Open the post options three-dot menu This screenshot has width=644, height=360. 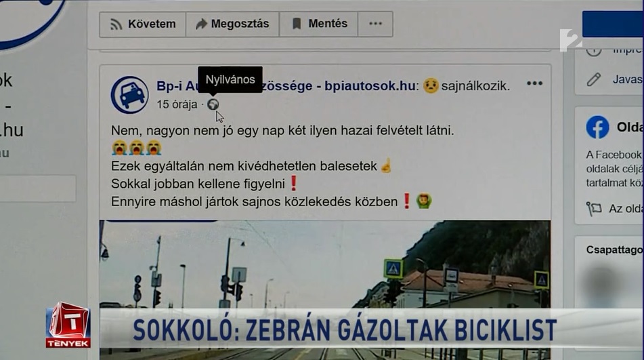534,83
